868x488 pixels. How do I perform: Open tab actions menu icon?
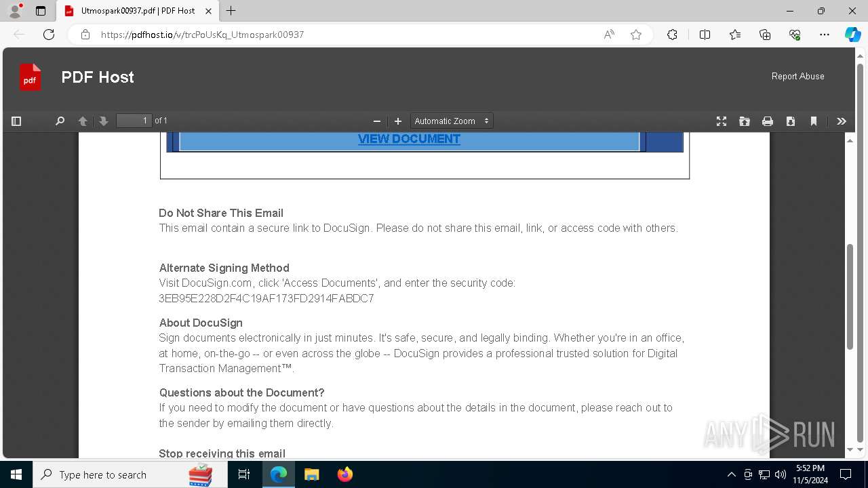pos(41,11)
